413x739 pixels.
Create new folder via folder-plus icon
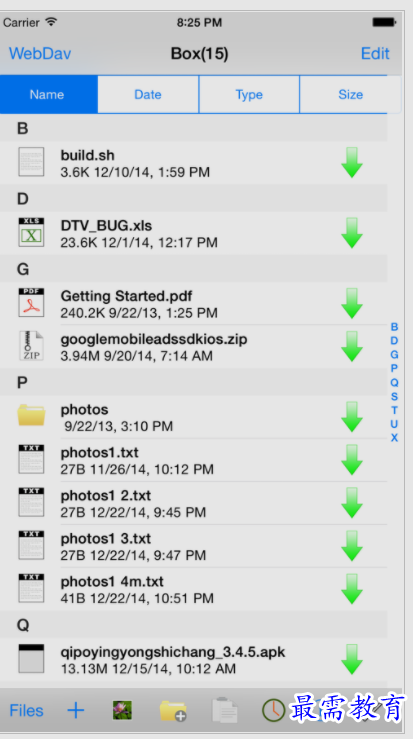pos(173,711)
